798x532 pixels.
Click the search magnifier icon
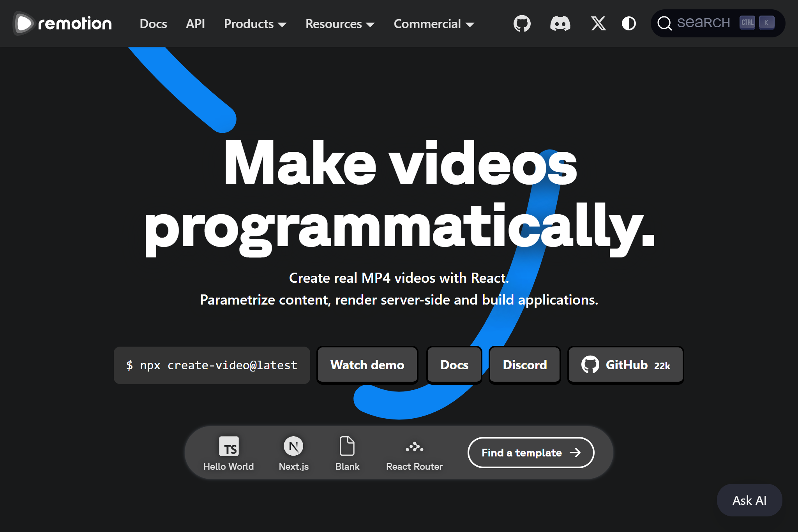(664, 23)
